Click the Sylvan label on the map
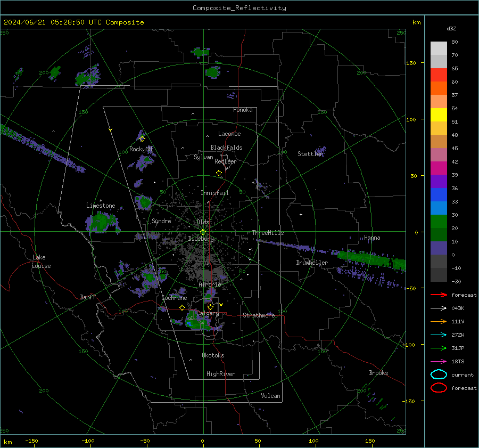This screenshot has height=448, width=479. click(203, 157)
